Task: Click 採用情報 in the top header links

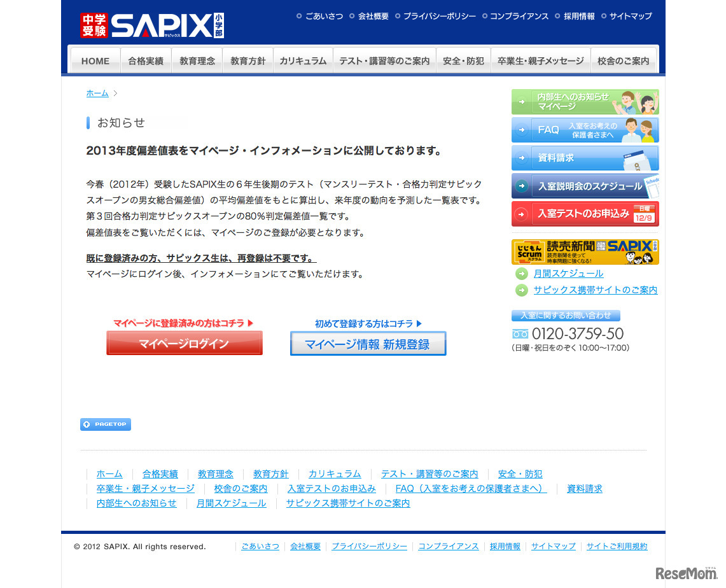Action: pos(579,16)
